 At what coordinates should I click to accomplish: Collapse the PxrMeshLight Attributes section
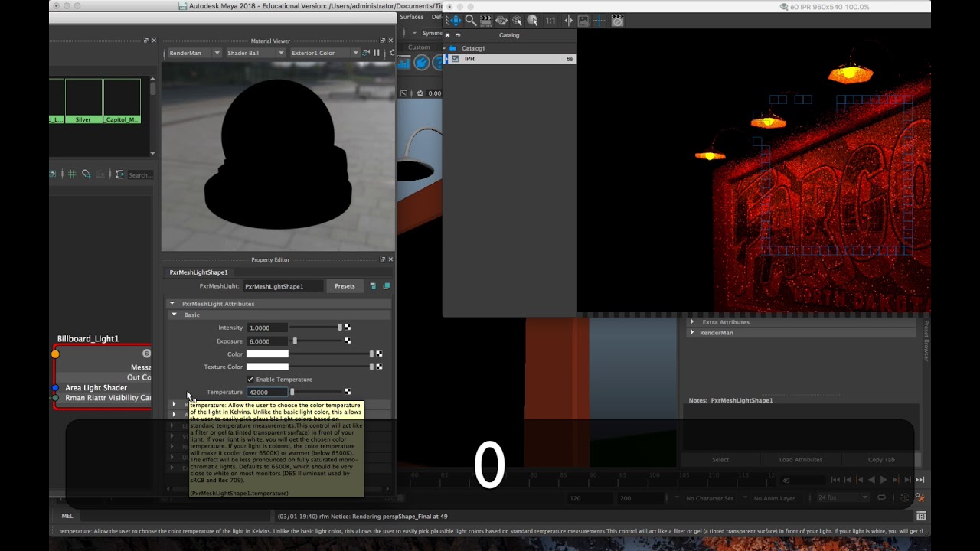point(171,304)
